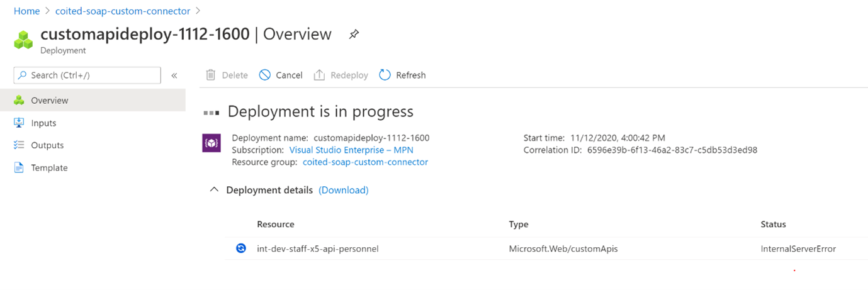The image size is (868, 290).
Task: Open Visual Studio Enterprise – MPN subscription link
Action: tap(351, 150)
